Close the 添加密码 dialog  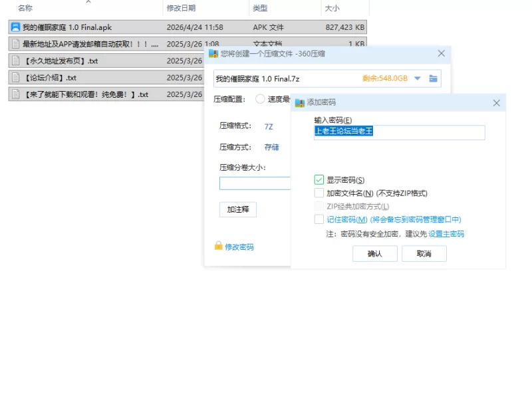[496, 103]
